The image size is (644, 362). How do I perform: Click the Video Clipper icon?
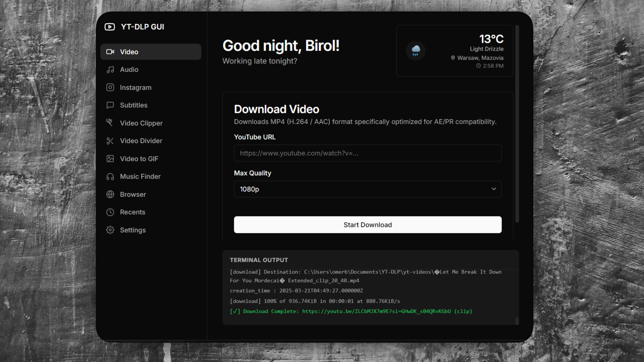(x=110, y=123)
